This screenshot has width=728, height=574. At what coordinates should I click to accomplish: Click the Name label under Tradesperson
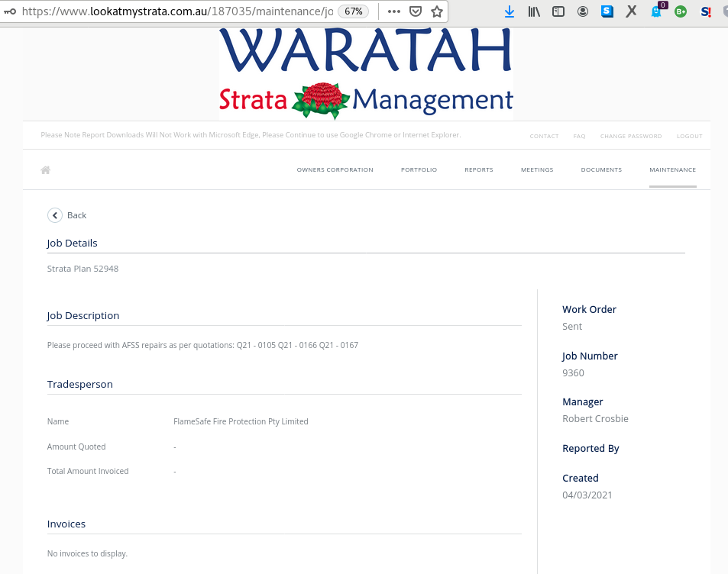[58, 421]
